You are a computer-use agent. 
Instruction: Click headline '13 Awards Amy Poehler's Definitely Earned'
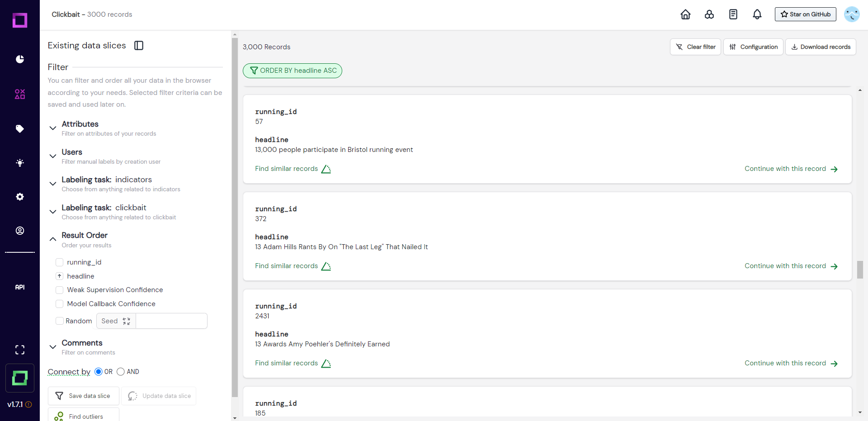click(x=322, y=344)
